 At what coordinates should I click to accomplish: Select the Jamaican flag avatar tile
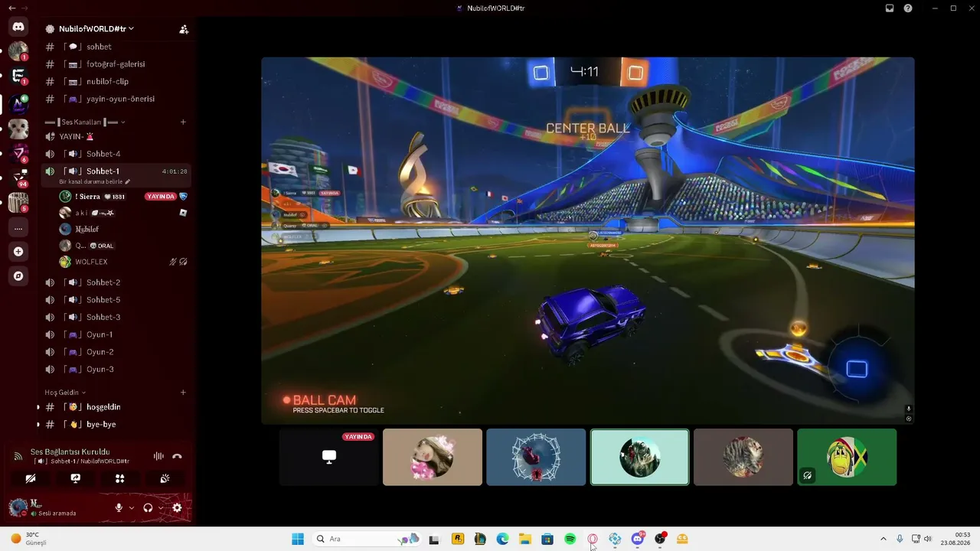(x=847, y=457)
